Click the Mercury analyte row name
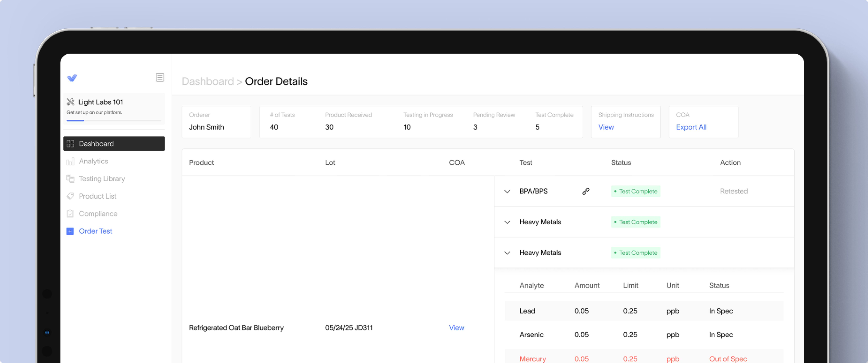This screenshot has height=363, width=868. pos(532,359)
